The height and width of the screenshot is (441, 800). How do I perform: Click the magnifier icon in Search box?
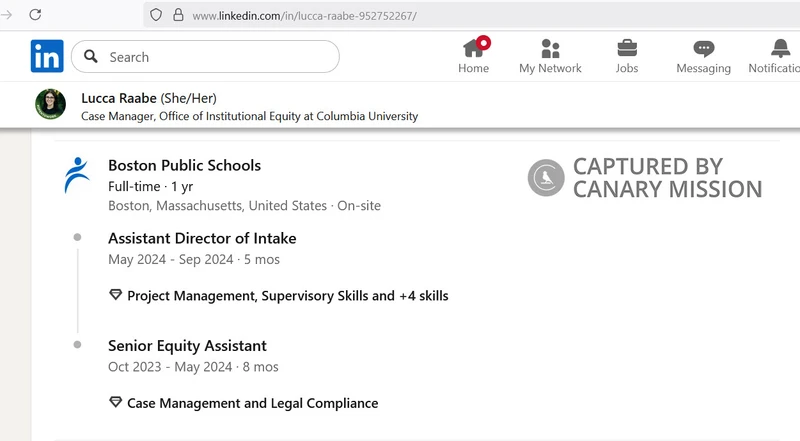91,57
